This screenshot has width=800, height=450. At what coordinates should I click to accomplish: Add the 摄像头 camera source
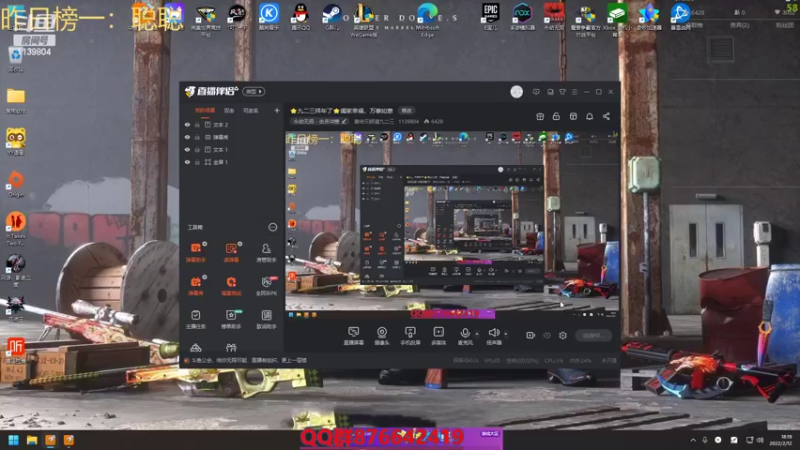382,336
